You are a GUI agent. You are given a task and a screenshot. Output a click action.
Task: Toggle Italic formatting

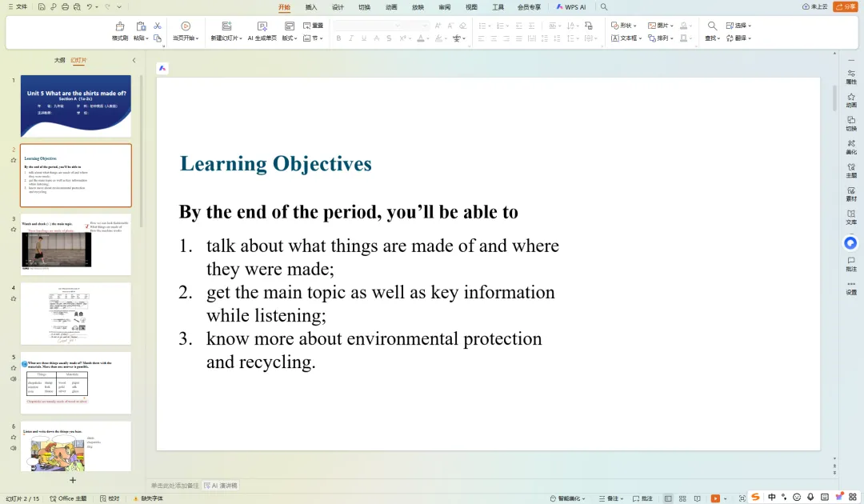(351, 38)
